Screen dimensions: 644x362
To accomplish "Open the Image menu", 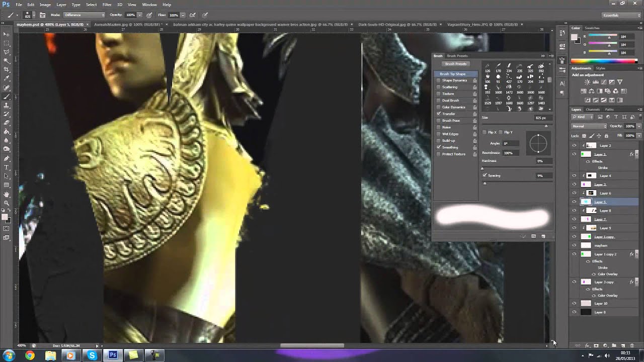I will pyautogui.click(x=45, y=5).
